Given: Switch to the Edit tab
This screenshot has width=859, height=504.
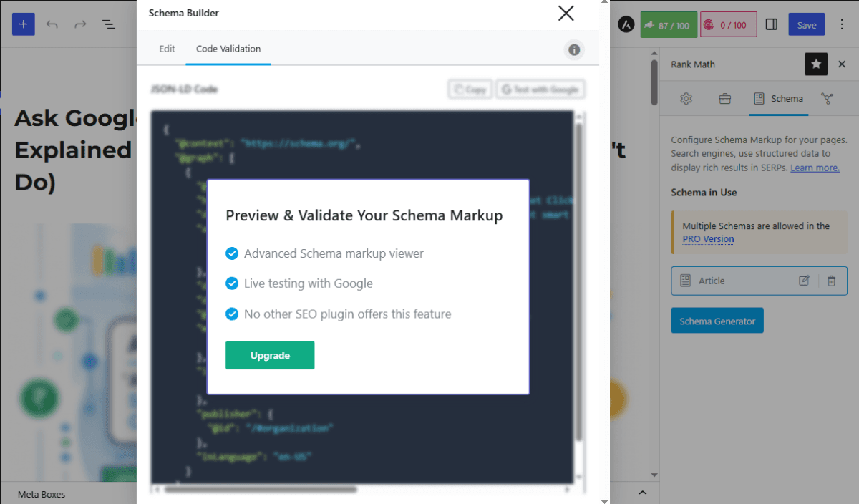Looking at the screenshot, I should [167, 49].
